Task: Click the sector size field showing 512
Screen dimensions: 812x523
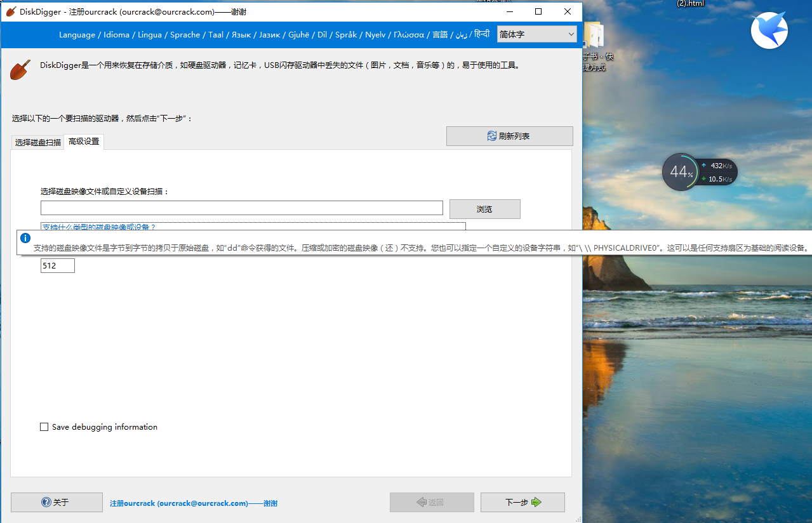Action: click(58, 266)
